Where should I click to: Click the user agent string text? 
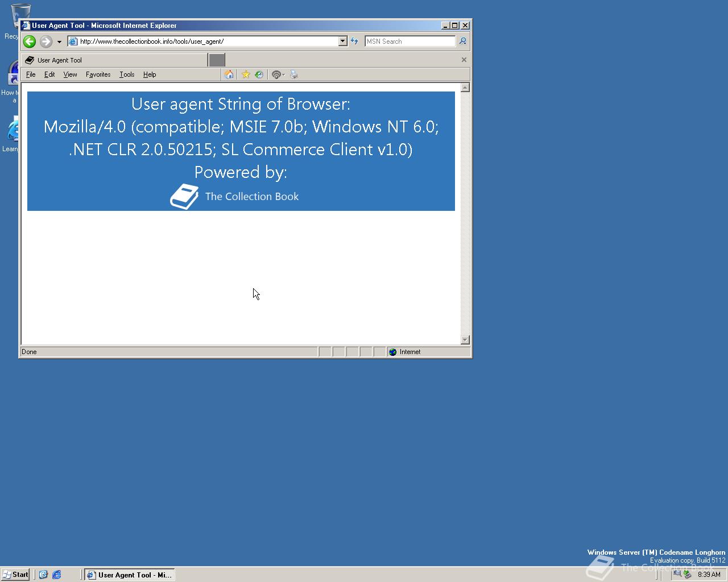tap(241, 138)
